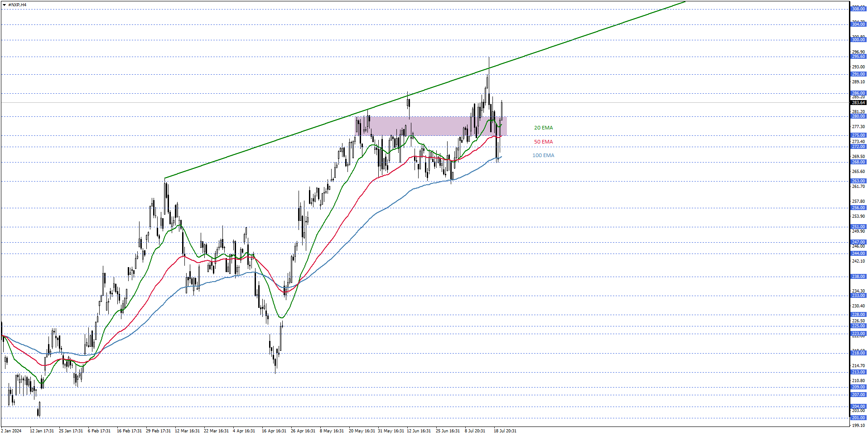
Task: Click the 204.00 level price tag
Action: (858, 407)
